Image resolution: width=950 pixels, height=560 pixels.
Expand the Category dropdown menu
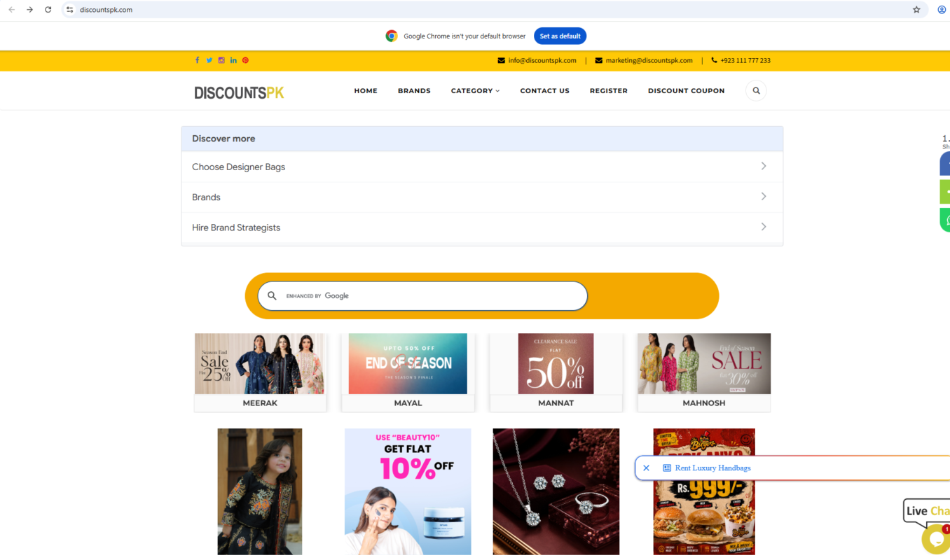(x=475, y=91)
